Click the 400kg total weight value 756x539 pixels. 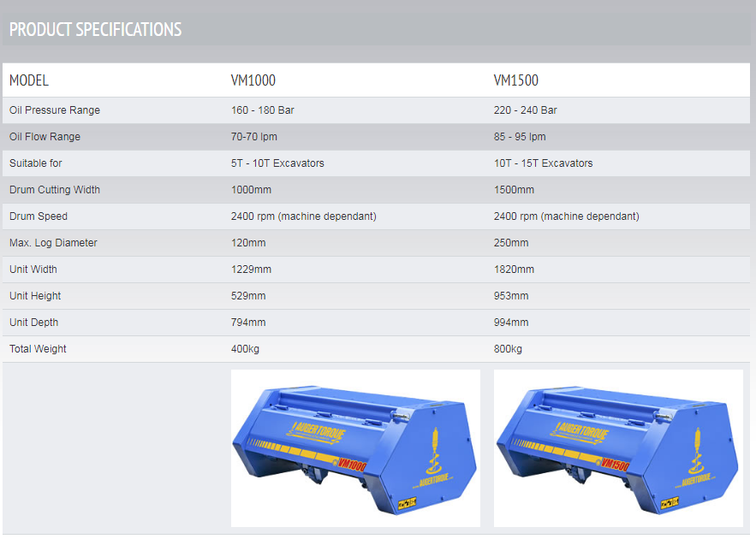[245, 349]
